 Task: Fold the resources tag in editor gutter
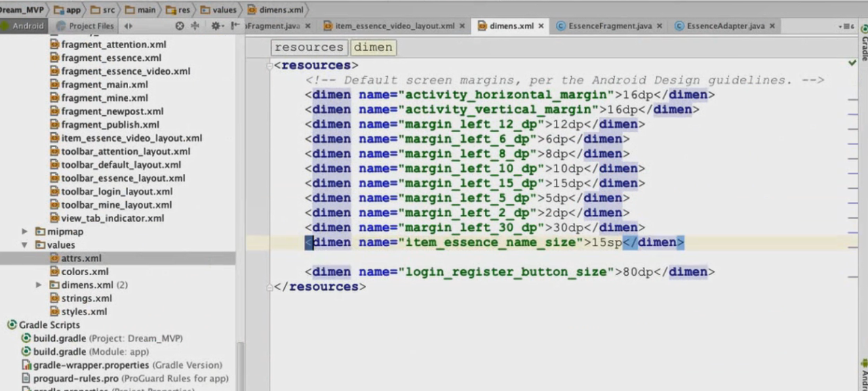point(270,66)
